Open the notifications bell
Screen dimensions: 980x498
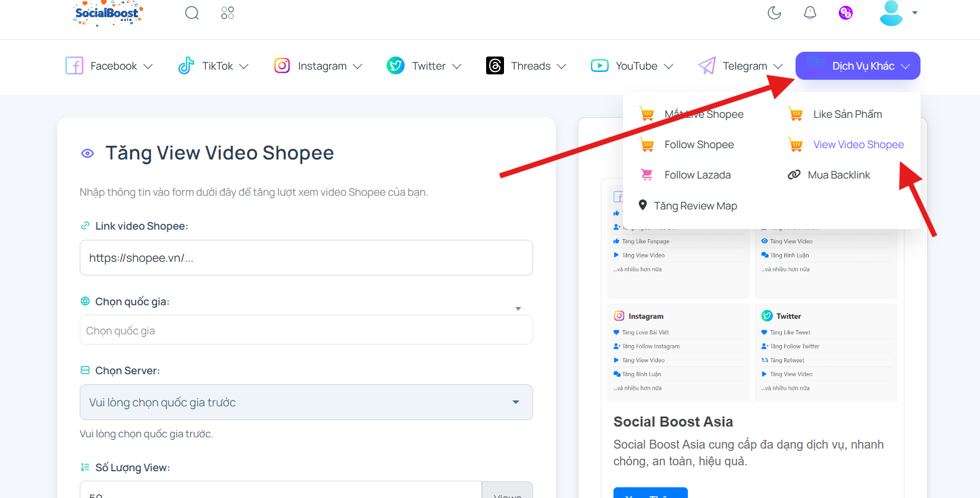(x=810, y=12)
